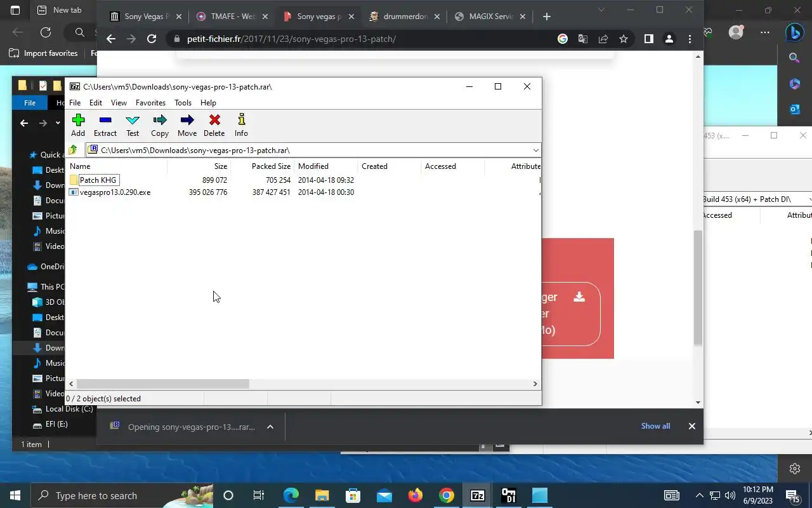Open Chrome three-dot menu
The width and height of the screenshot is (812, 508).
690,39
